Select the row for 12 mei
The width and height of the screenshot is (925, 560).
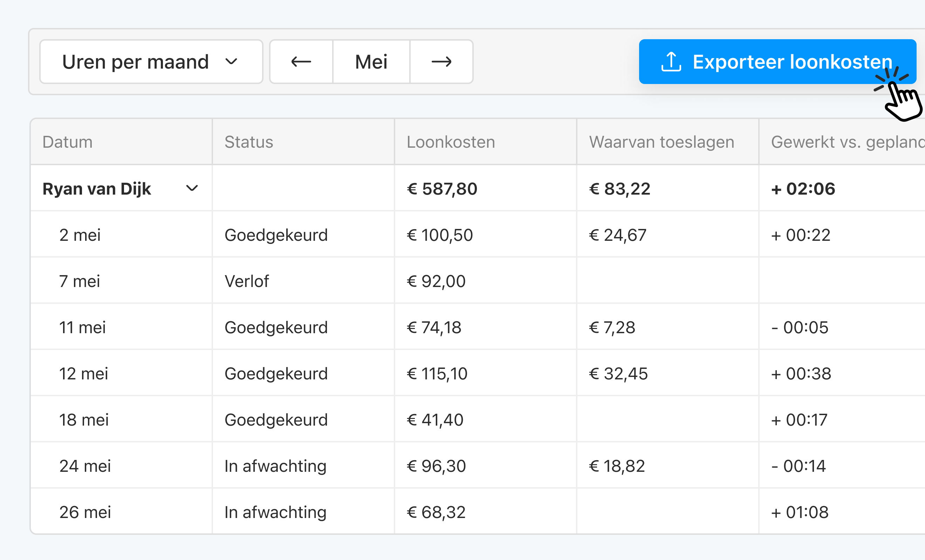tap(84, 373)
